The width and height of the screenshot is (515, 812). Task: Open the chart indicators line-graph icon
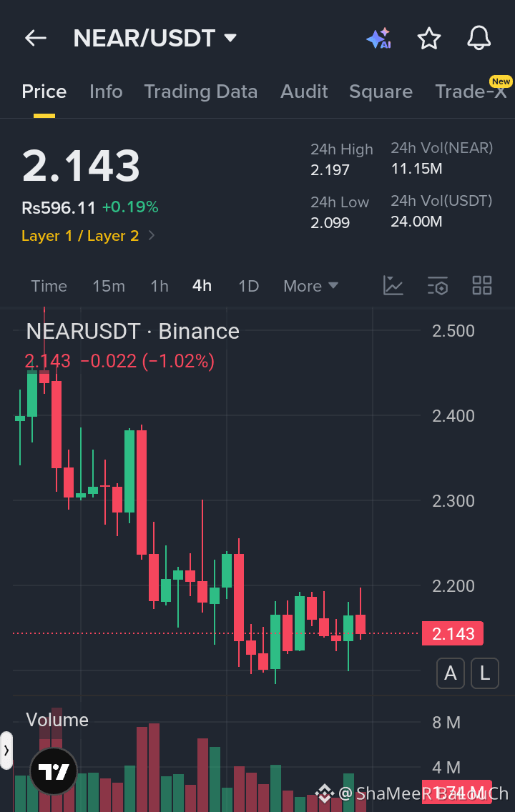tap(393, 285)
